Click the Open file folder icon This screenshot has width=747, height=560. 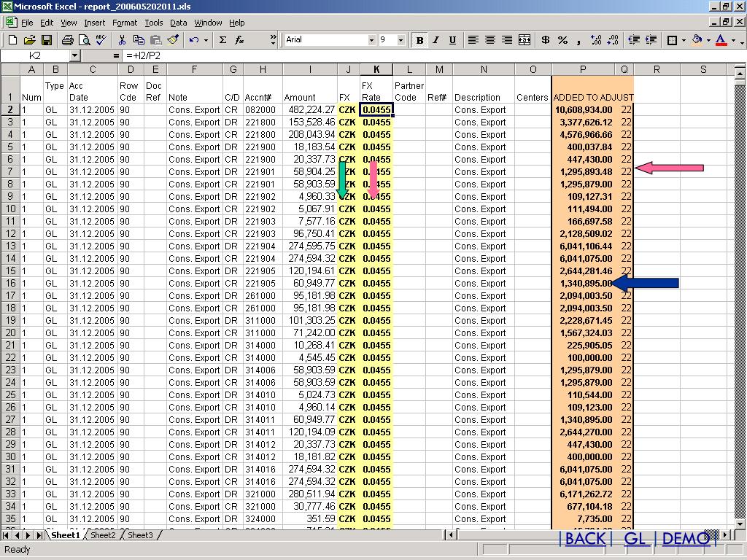(x=29, y=40)
